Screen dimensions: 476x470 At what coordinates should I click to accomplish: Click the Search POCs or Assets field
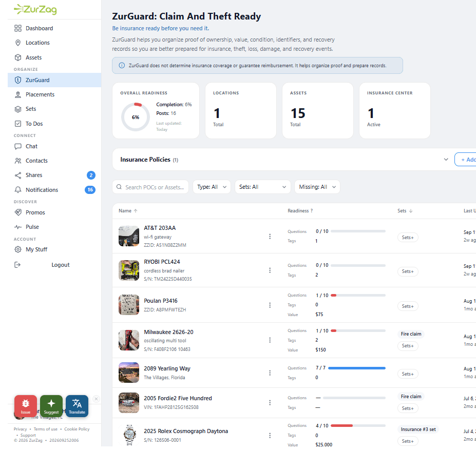[150, 187]
